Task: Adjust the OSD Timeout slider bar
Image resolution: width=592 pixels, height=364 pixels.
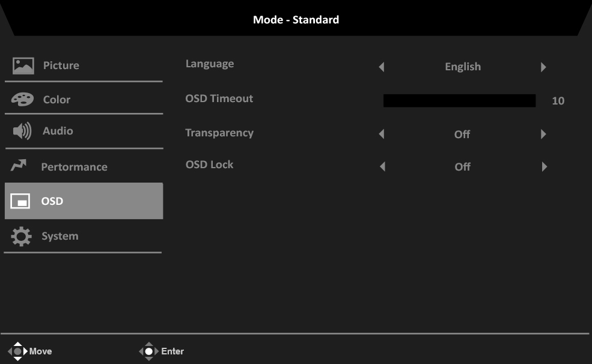Action: pyautogui.click(x=459, y=100)
